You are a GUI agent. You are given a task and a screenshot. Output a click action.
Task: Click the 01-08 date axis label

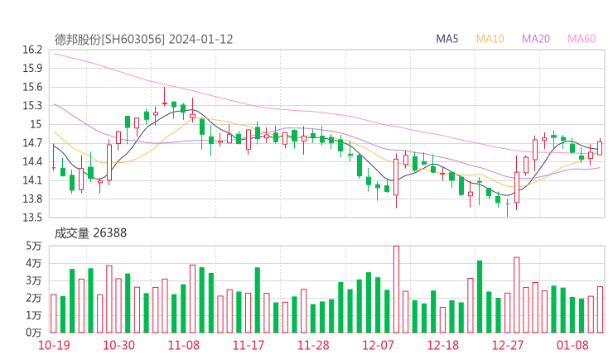pyautogui.click(x=572, y=345)
